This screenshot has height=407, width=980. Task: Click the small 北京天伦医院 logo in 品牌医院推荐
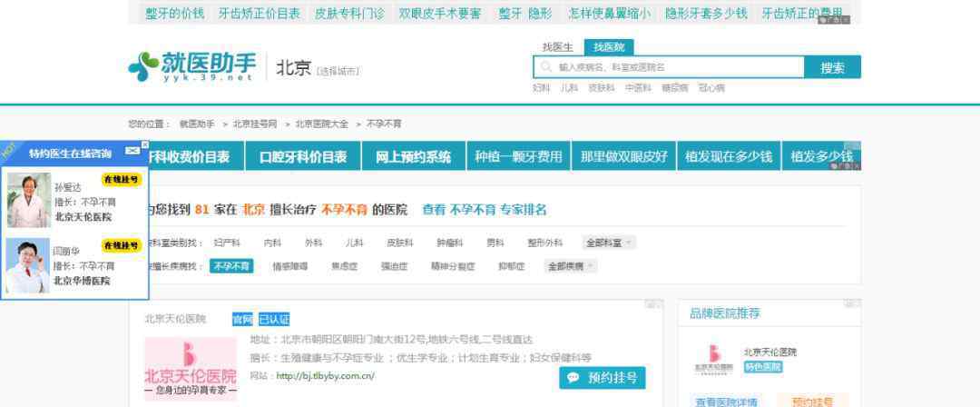713,360
